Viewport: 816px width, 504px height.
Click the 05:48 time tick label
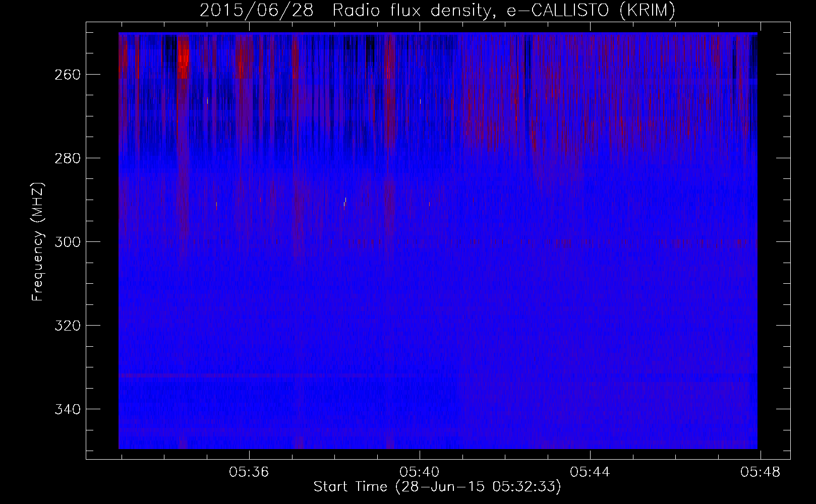pos(761,472)
